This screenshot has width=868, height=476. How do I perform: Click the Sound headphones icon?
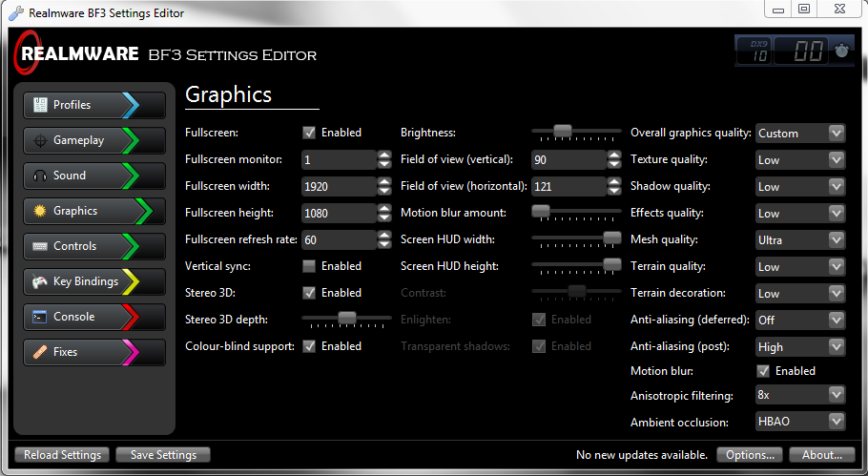click(x=40, y=176)
